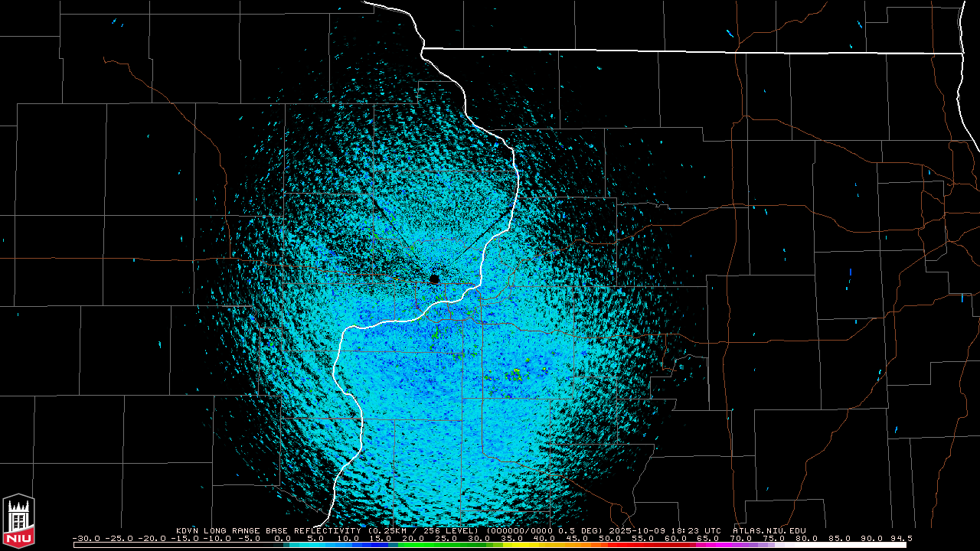Click the 50.0 label on the scale
980x551 pixels.
point(609,538)
